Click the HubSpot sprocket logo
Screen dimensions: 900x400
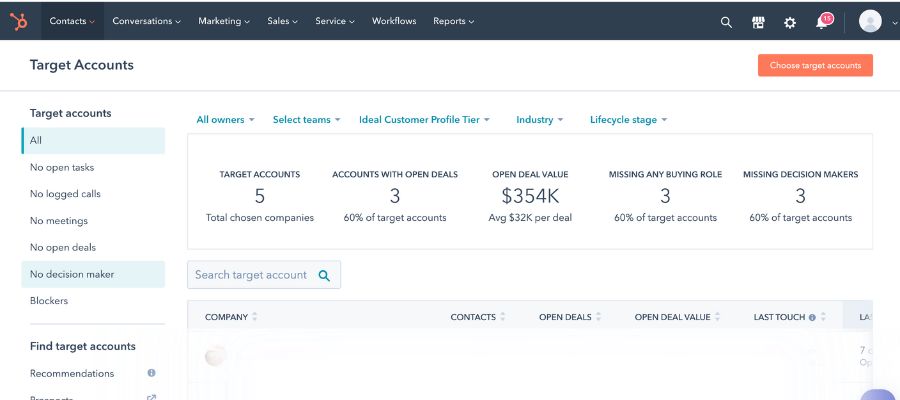19,21
